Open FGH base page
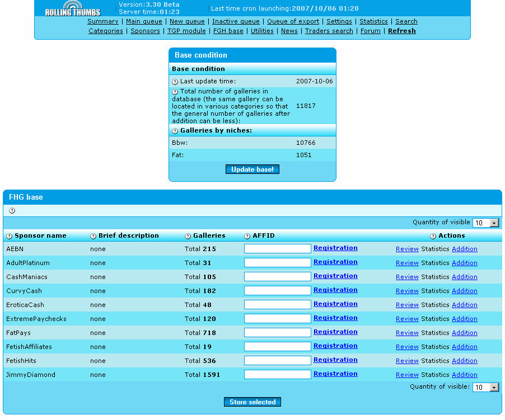Image resolution: width=505 pixels, height=420 pixels. click(228, 31)
